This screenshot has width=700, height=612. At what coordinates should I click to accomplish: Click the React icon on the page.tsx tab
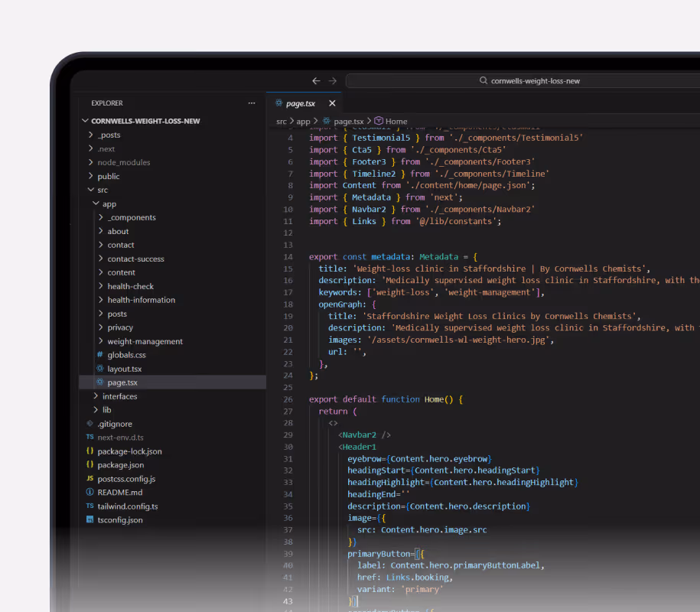coord(277,101)
